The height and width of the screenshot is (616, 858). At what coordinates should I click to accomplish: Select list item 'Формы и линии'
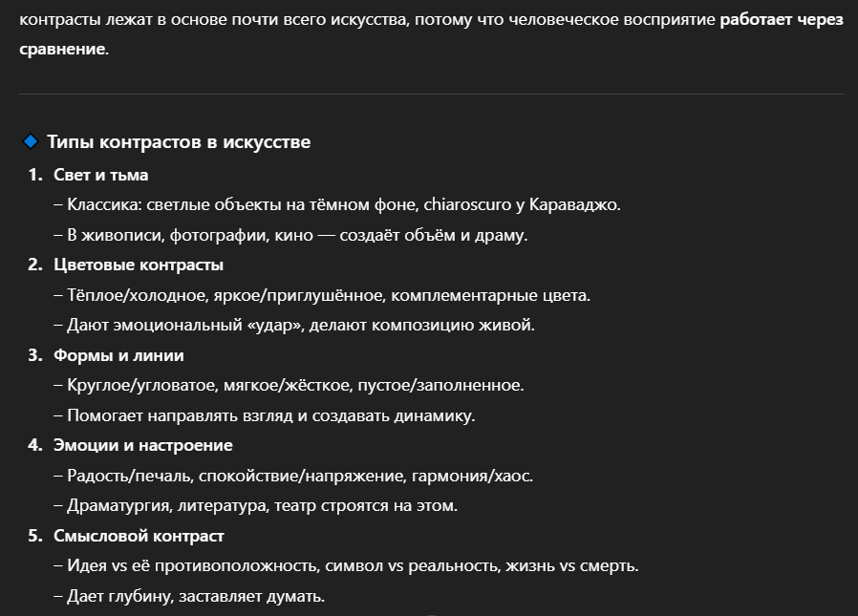click(118, 355)
